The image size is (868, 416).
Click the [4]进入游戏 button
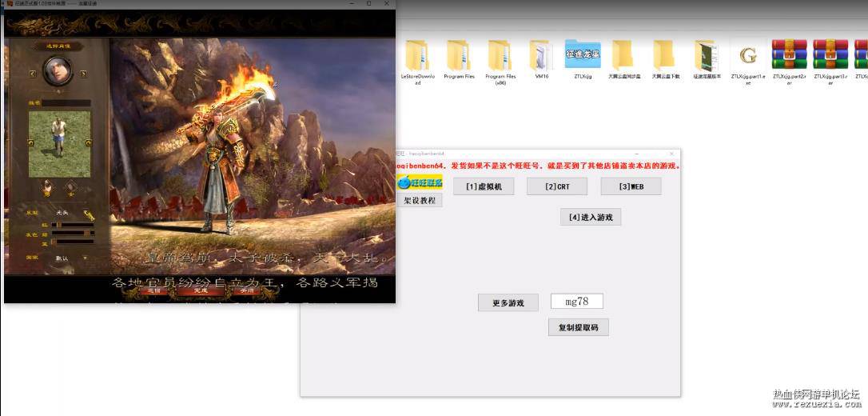tap(591, 217)
